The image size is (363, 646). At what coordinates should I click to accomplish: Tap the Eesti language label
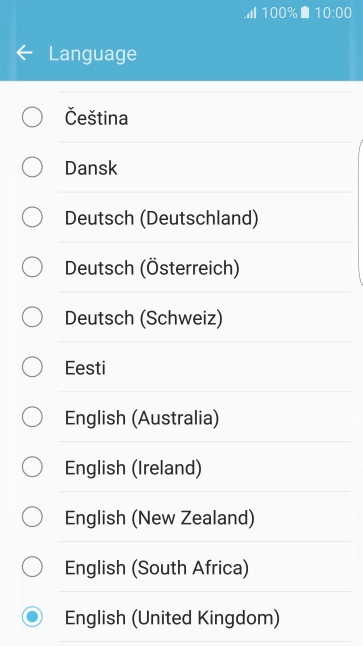click(85, 368)
